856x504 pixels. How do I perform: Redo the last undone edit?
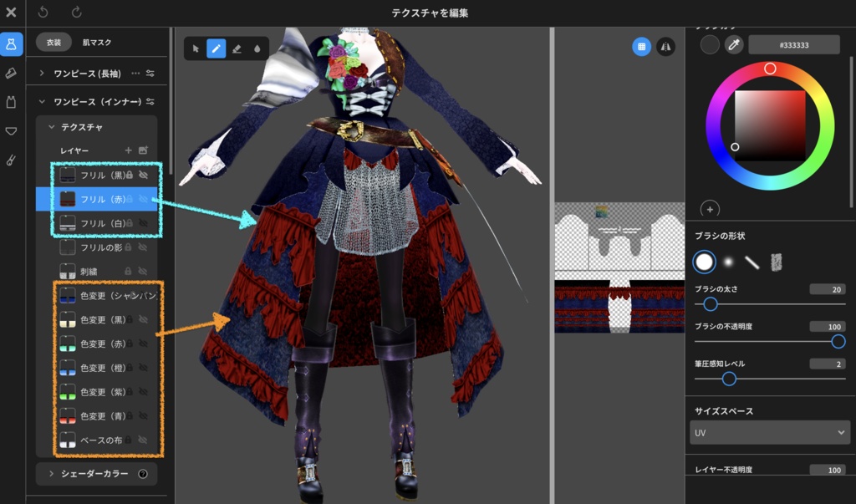pos(76,12)
